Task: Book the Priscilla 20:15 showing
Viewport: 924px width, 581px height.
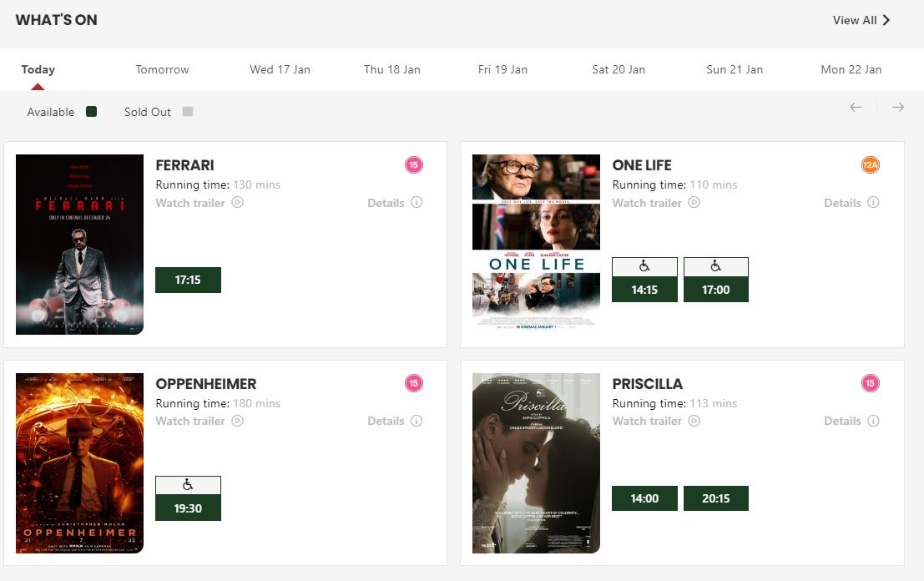Action: pyautogui.click(x=716, y=498)
